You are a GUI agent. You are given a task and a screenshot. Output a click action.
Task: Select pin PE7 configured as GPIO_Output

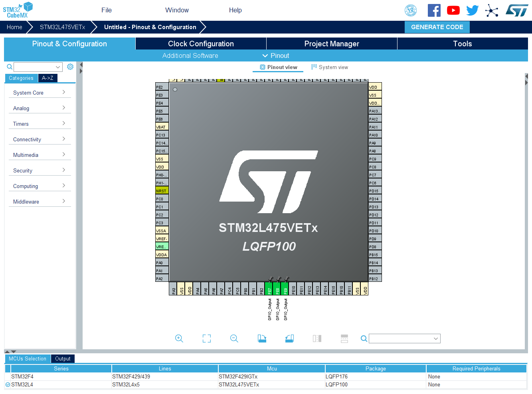[x=269, y=289]
